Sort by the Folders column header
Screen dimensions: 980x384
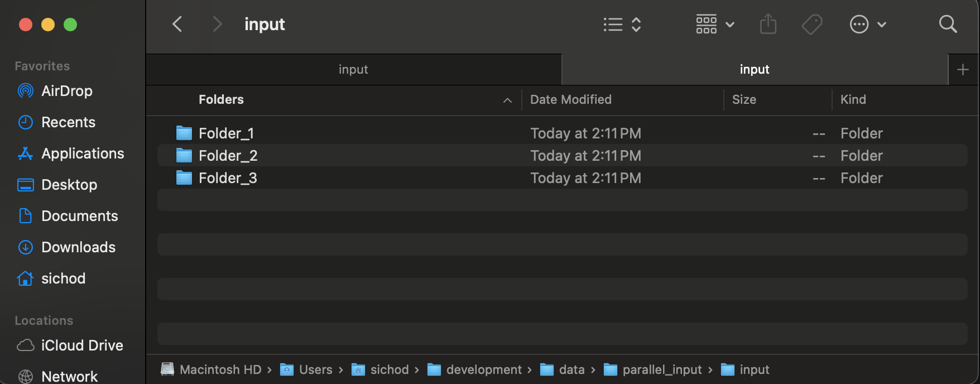221,99
